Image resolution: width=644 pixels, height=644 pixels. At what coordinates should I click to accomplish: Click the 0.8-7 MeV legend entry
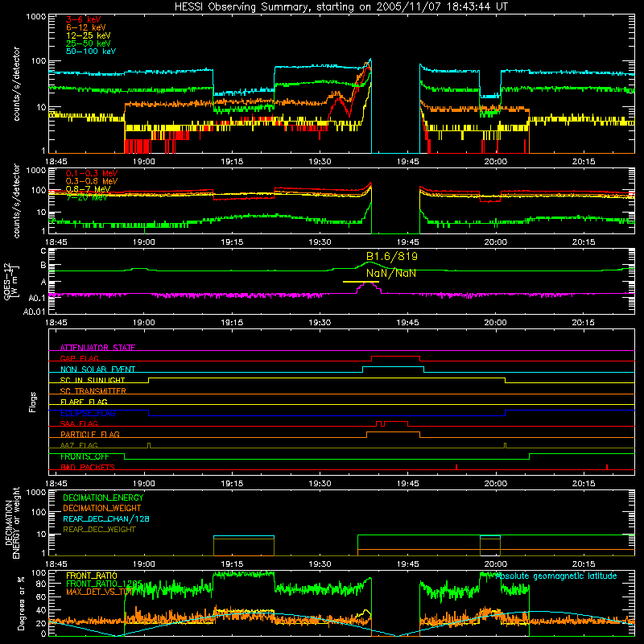[88, 189]
